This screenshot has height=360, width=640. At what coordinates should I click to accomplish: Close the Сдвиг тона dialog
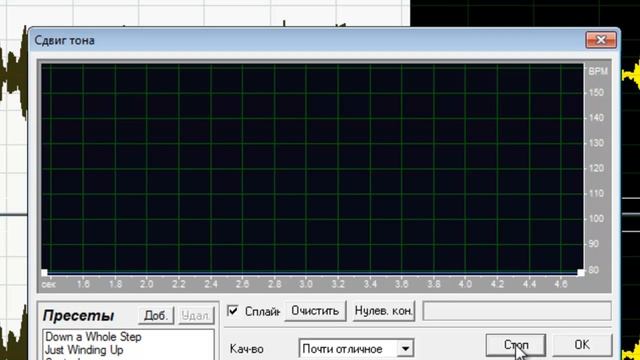coord(601,40)
